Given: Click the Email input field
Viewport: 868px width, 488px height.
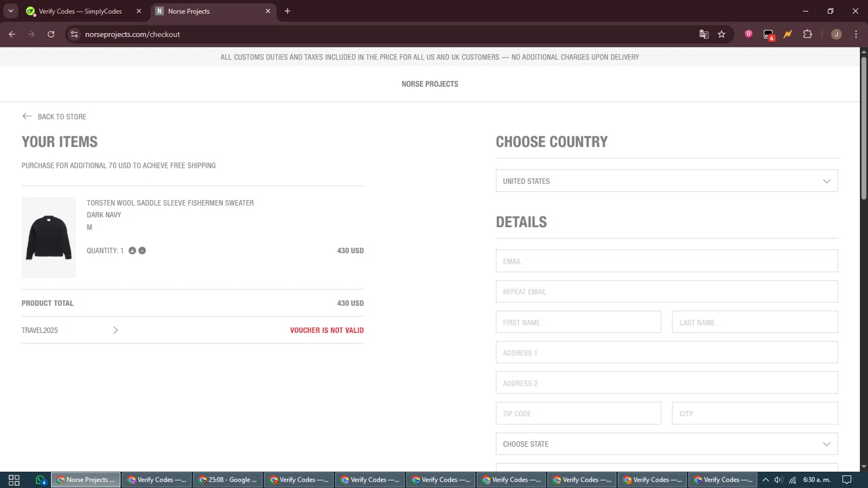Looking at the screenshot, I should pos(667,261).
